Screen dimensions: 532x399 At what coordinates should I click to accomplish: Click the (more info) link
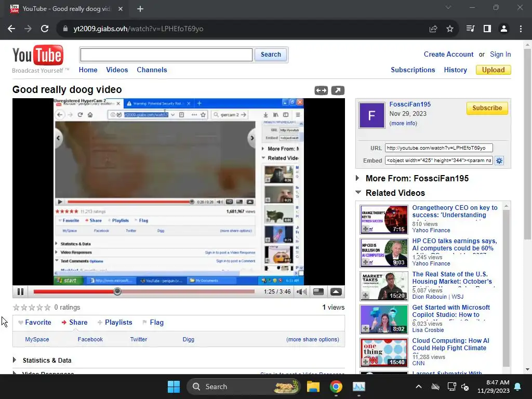click(403, 123)
